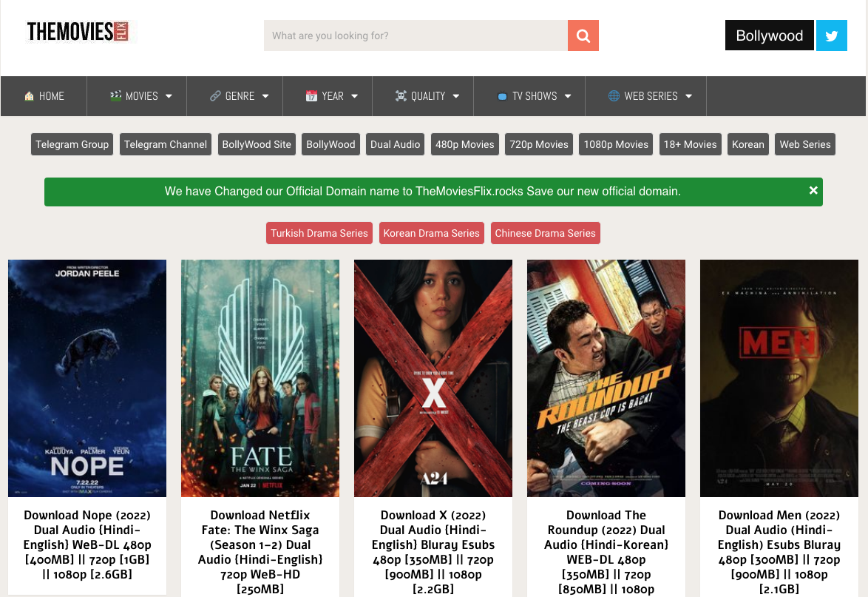Click the house icon beside HOME
The width and height of the screenshot is (868, 597).
(x=30, y=96)
